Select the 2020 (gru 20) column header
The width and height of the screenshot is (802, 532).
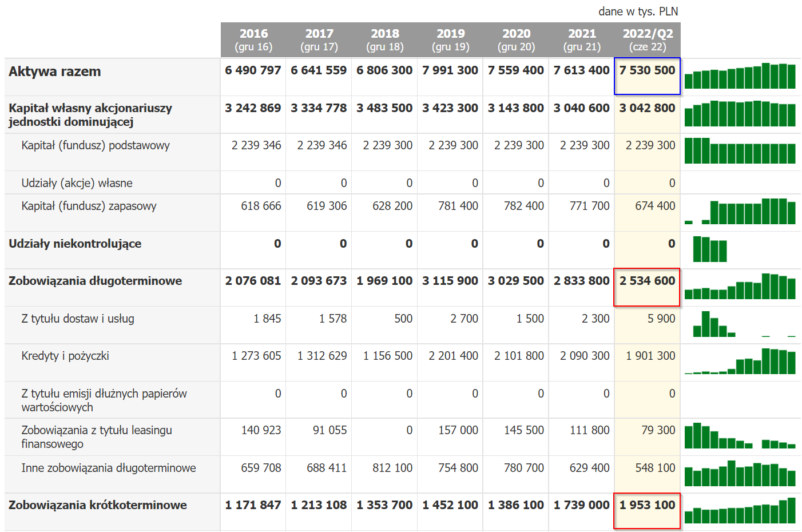pos(517,40)
